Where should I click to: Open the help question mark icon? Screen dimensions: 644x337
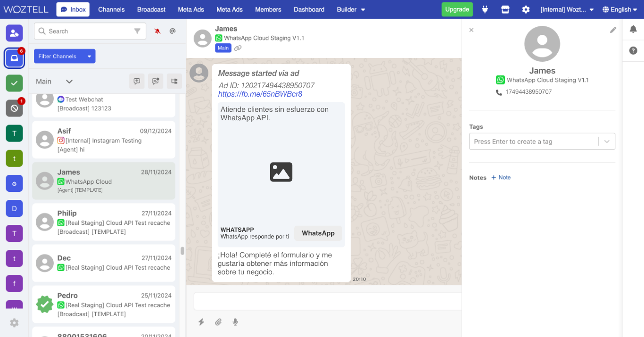pyautogui.click(x=633, y=50)
